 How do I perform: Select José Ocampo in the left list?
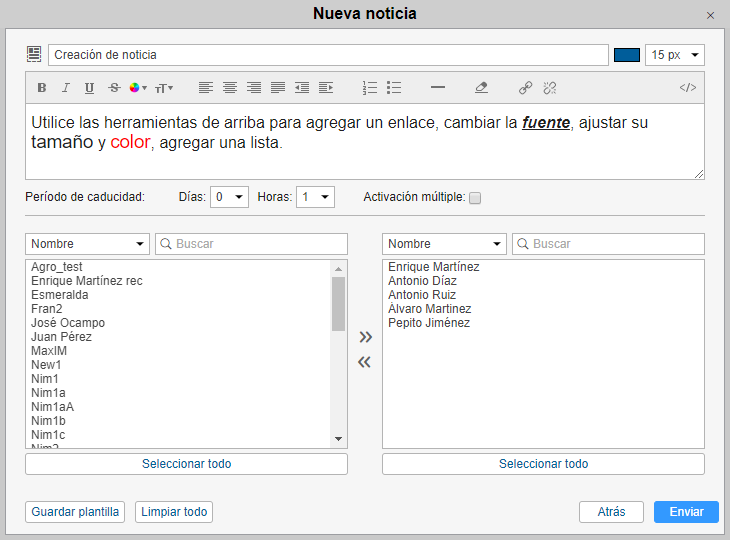point(68,323)
